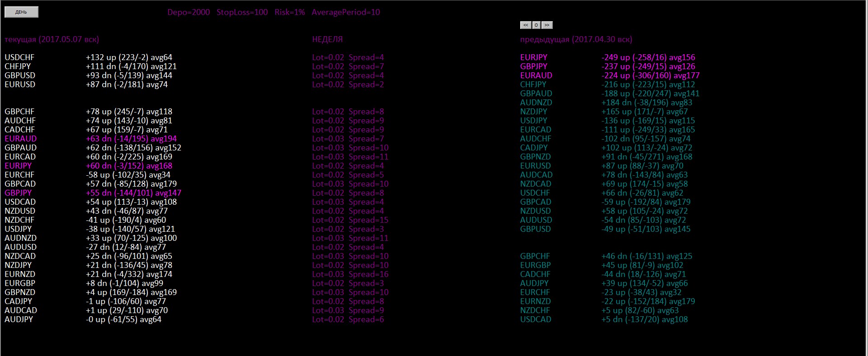This screenshot has width=868, height=356.
Task: Select the value -49 up (-51/103) avg145
Action: click(646, 229)
